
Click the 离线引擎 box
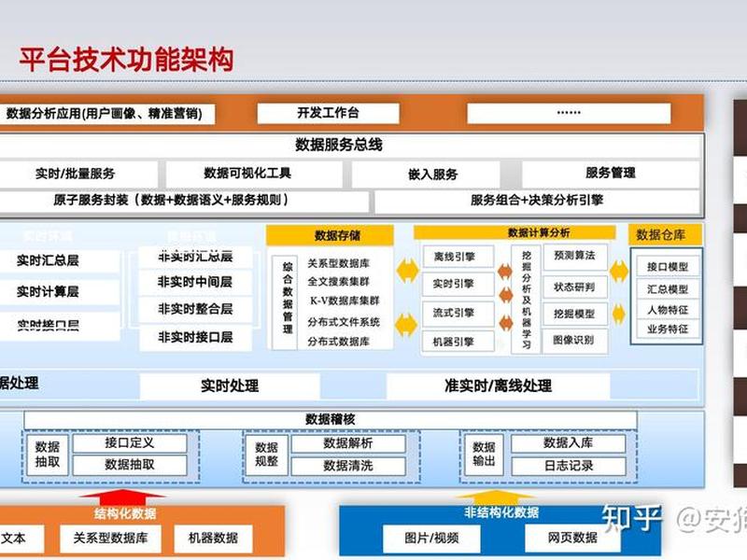click(458, 258)
